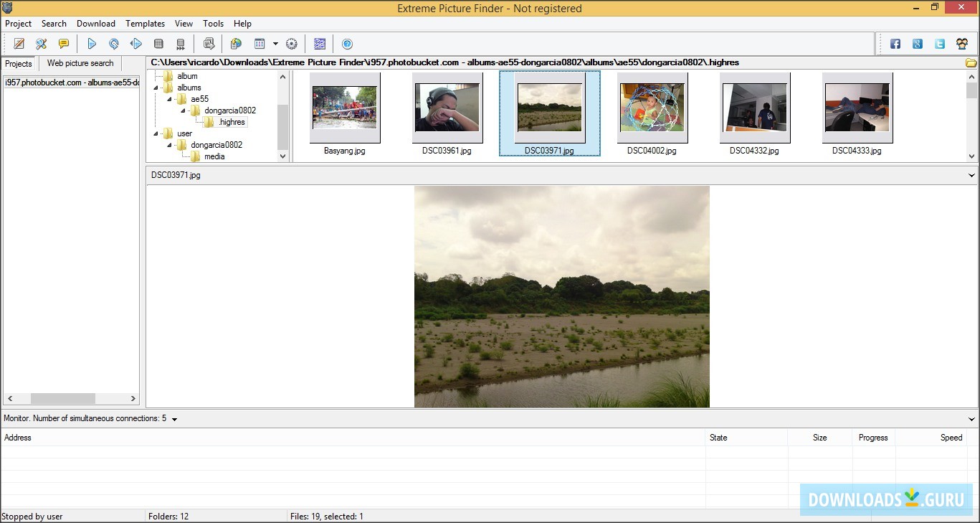Select the .highres folder in the tree
Image resolution: width=980 pixels, height=523 pixels.
pyautogui.click(x=231, y=121)
